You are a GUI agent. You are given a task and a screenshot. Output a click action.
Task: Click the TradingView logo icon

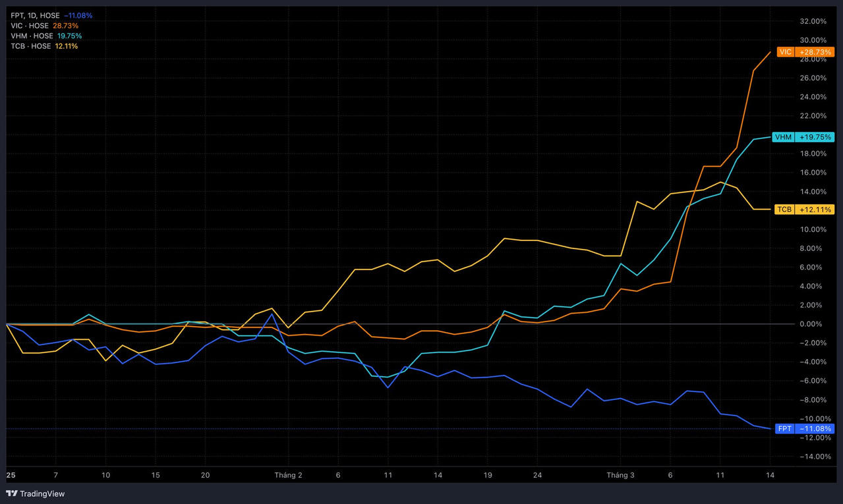(x=12, y=493)
